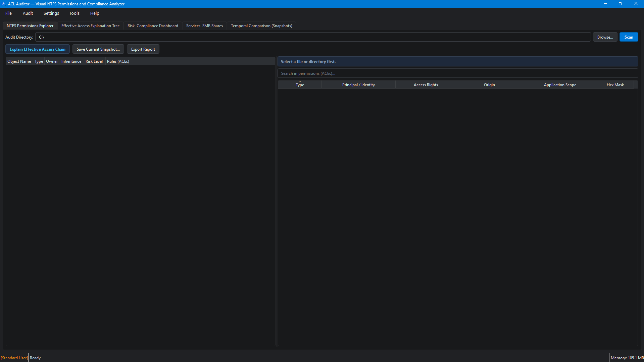The image size is (644, 362).
Task: Open the Audit menu
Action: (x=28, y=13)
